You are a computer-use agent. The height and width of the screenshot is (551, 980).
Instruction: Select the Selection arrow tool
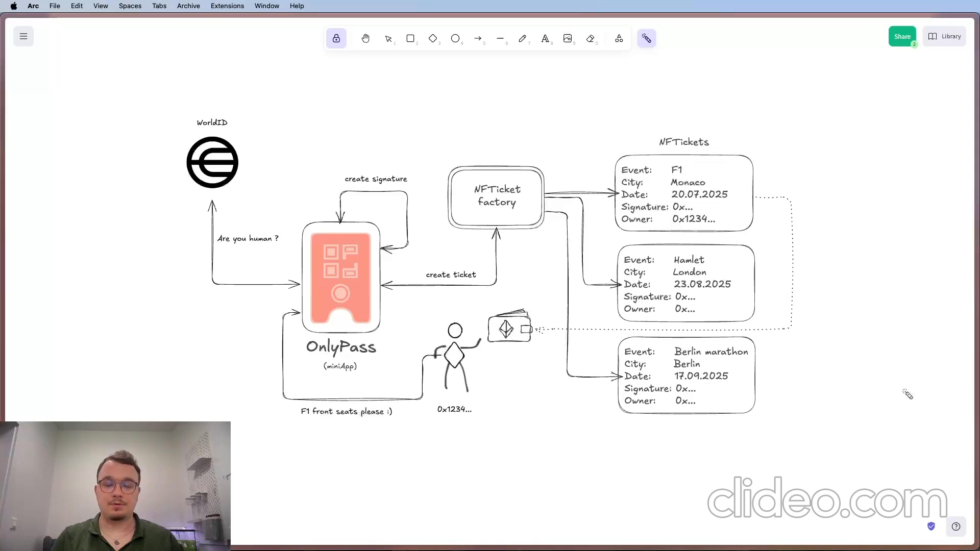[388, 38]
